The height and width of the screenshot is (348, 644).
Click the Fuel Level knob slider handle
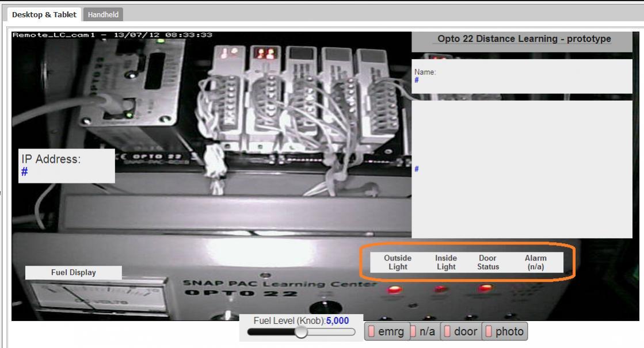[301, 332]
